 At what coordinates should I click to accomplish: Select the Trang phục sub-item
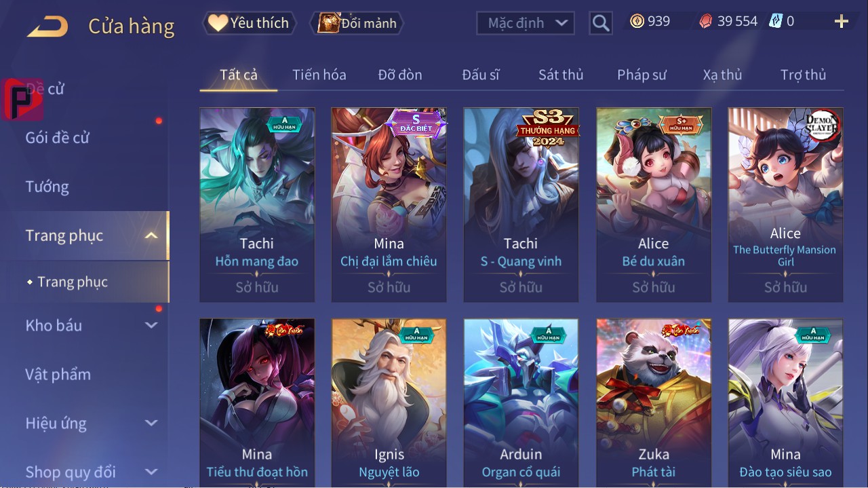pos(73,282)
